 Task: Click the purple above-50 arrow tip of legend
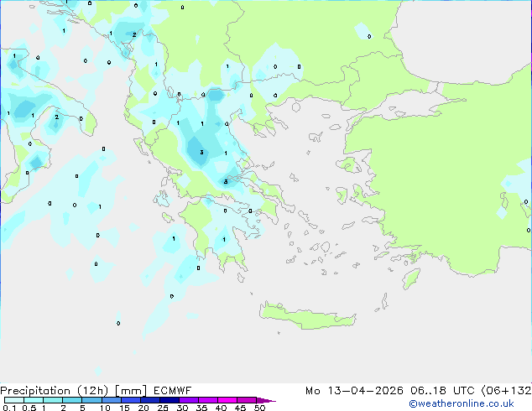(x=266, y=400)
